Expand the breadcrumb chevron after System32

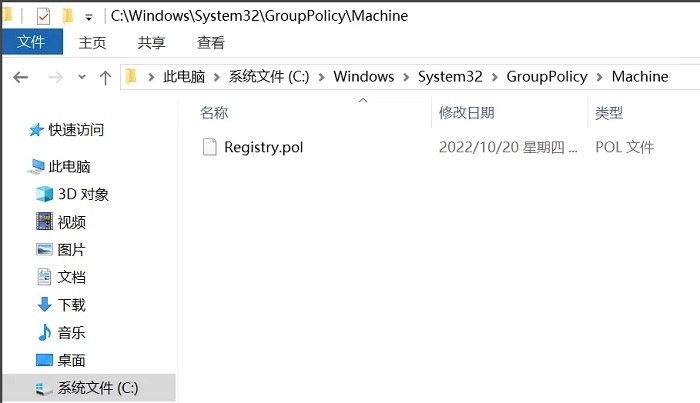pos(497,77)
